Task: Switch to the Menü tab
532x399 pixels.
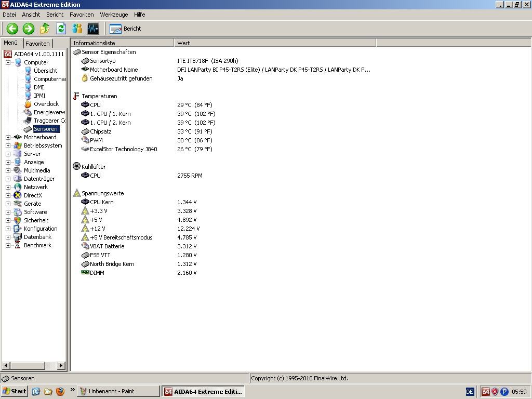Action: click(x=11, y=43)
